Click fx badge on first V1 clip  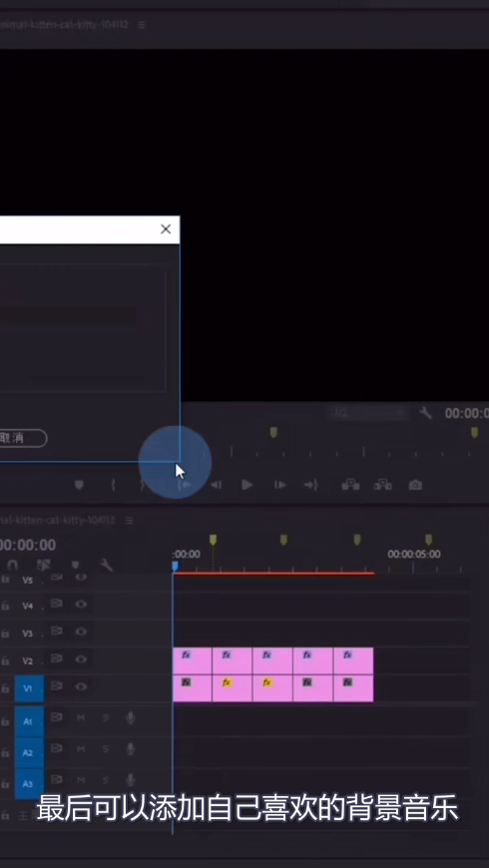[x=186, y=682]
